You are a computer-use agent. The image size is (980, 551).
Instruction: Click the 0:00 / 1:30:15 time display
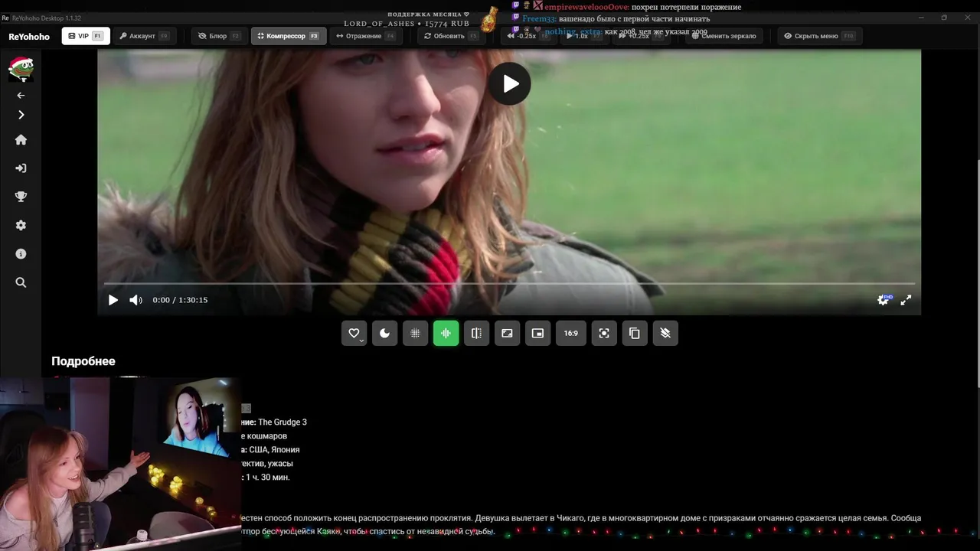pyautogui.click(x=180, y=300)
